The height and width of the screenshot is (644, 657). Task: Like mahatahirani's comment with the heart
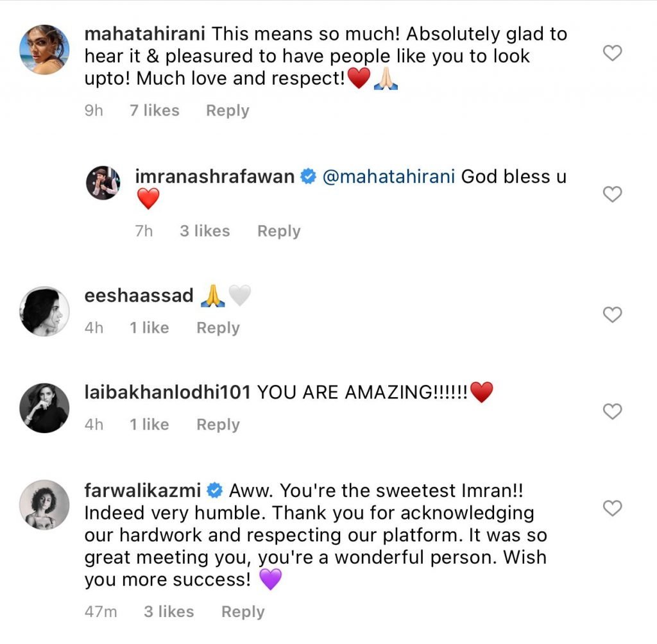(613, 53)
